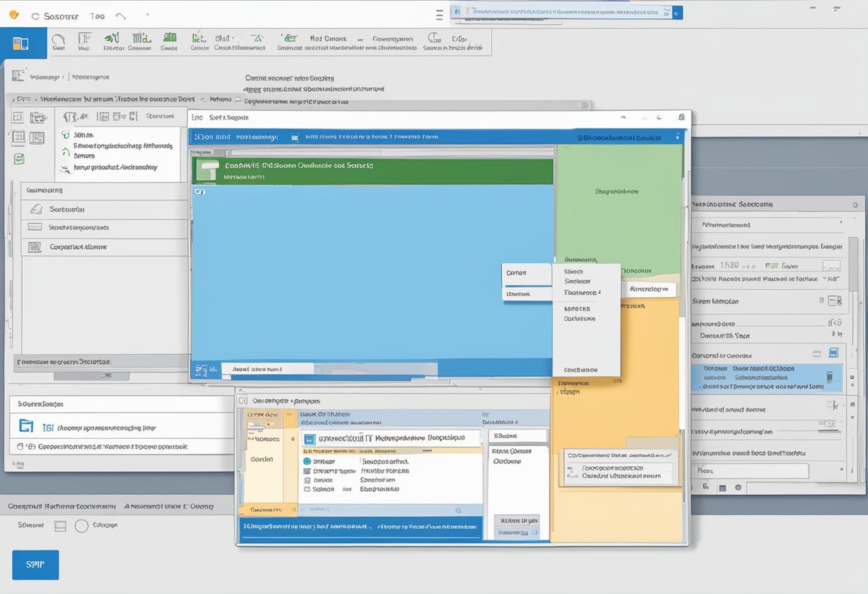This screenshot has width=868, height=594.
Task: Click the orange shield icon in title bar
Action: tap(13, 15)
